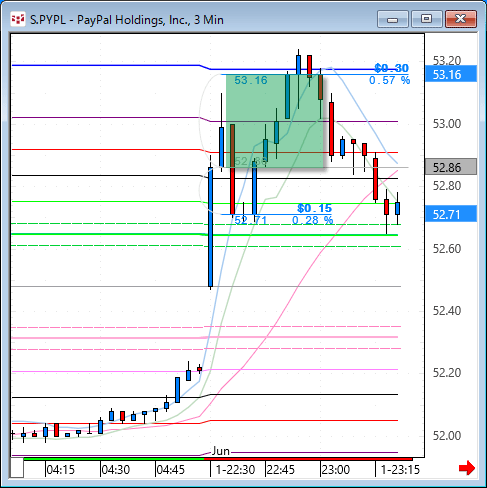This screenshot has height=488, width=487.
Task: Click the 04:30 time axis label
Action: pyautogui.click(x=115, y=470)
